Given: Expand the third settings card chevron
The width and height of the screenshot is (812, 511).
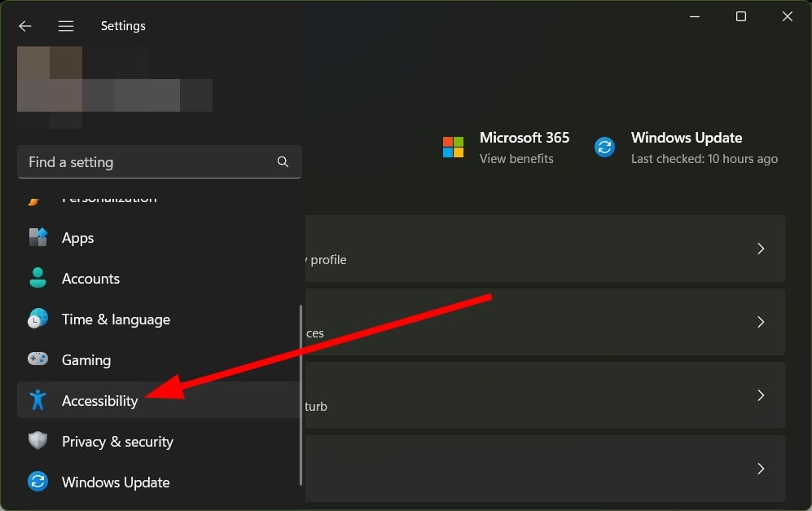Looking at the screenshot, I should 761,395.
